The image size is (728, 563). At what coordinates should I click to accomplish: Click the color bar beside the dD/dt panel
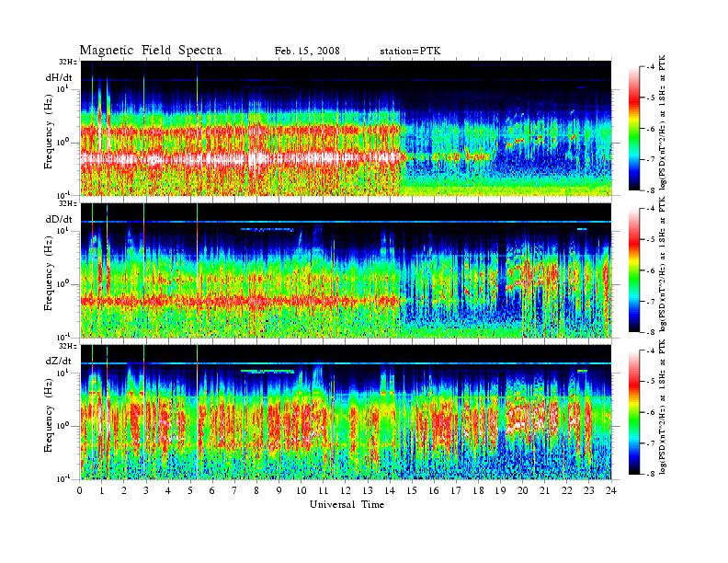[633, 270]
